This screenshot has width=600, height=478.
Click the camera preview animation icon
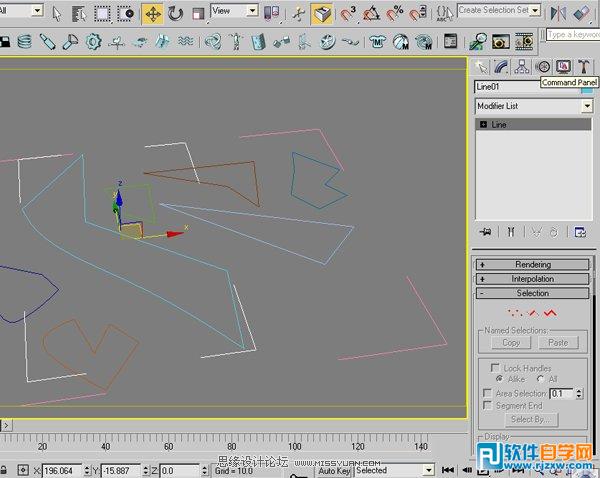(x=501, y=42)
